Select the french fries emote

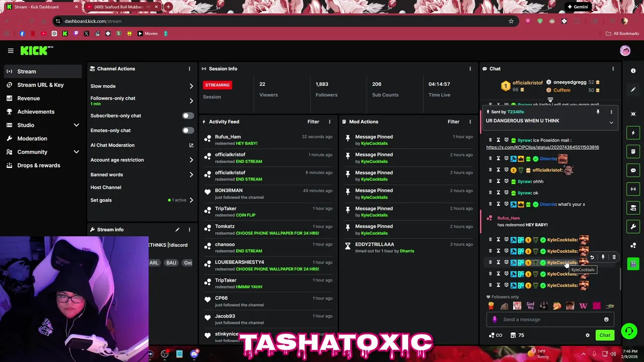[x=492, y=306]
